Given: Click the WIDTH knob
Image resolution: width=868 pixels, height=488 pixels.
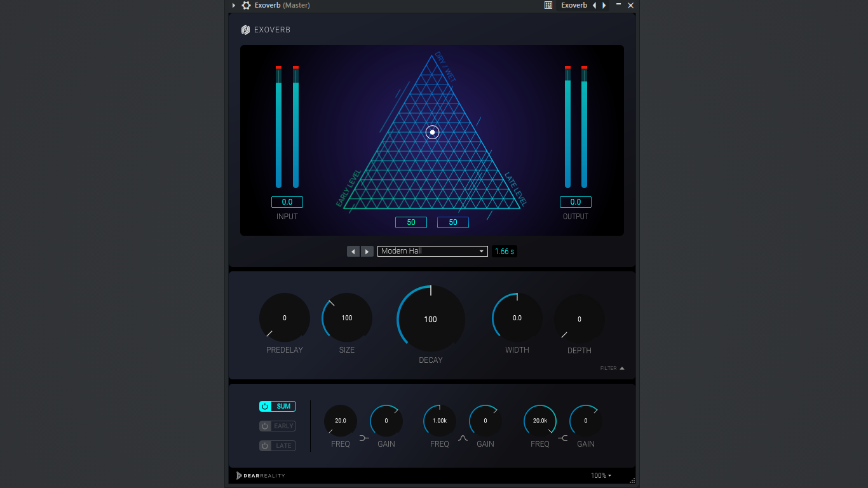Looking at the screenshot, I should (x=517, y=318).
